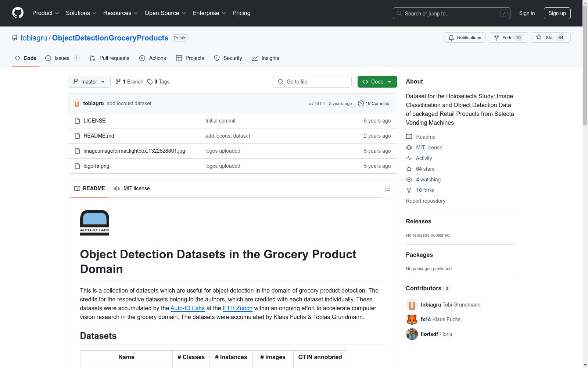Open the Activity link

419,158
